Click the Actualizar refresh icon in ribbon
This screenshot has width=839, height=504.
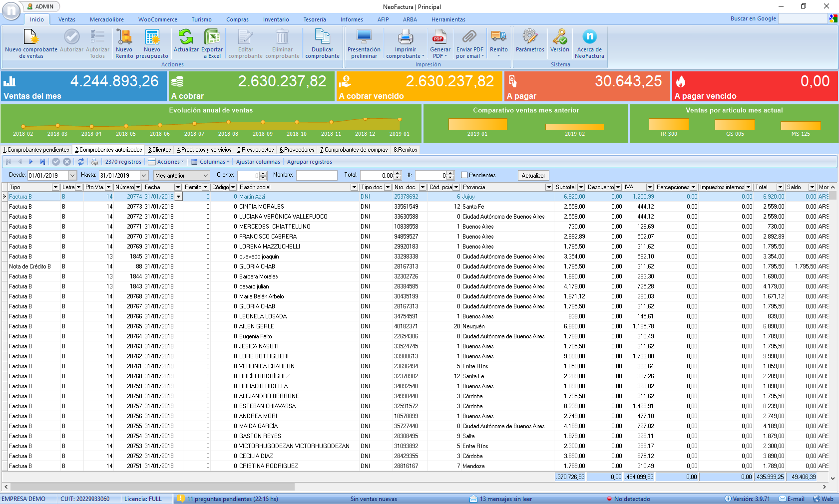point(186,37)
